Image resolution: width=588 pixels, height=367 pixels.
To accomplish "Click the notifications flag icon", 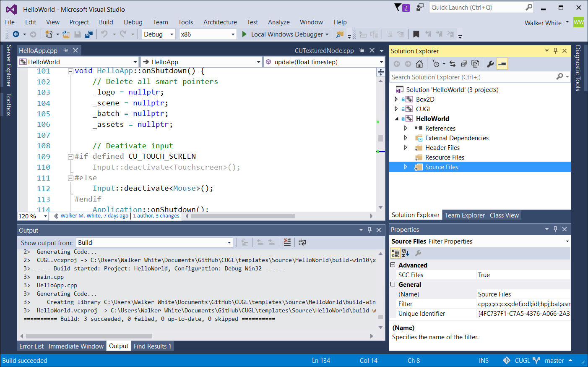I will (x=398, y=8).
